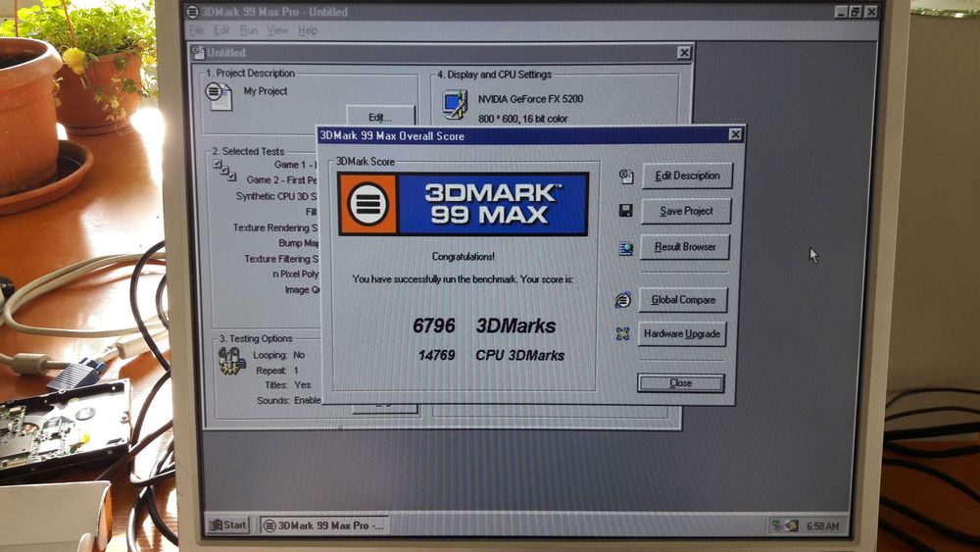Click the 800 * 600, 16 bit color text
This screenshot has height=552, width=980.
tap(522, 119)
